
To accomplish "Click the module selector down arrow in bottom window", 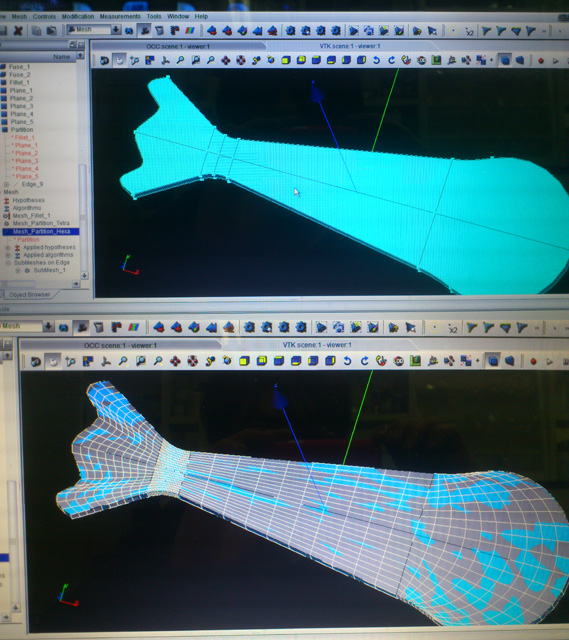I will pos(48,327).
